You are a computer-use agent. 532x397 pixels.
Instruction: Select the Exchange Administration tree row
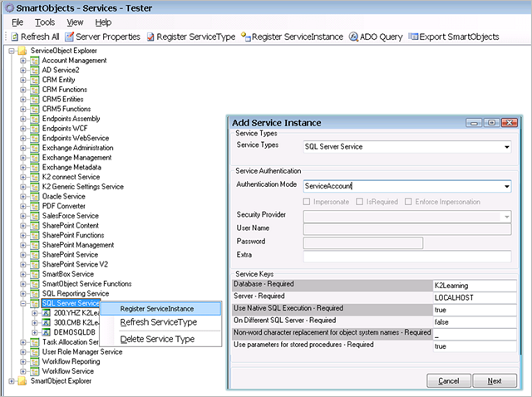[77, 148]
